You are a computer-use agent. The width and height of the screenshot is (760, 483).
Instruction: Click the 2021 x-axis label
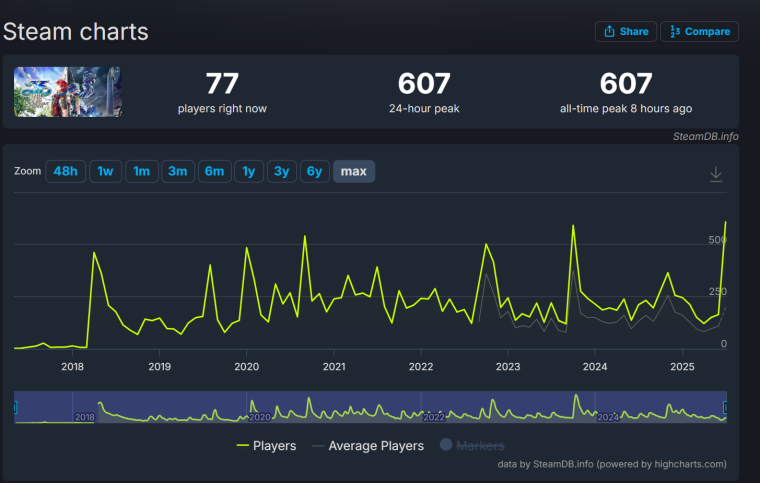pos(334,367)
